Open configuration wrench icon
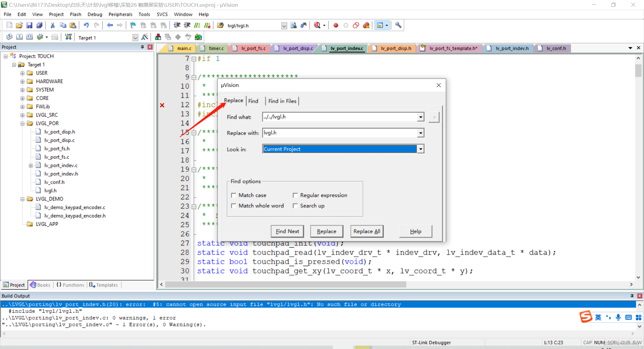The height and width of the screenshot is (349, 644). 398,26
